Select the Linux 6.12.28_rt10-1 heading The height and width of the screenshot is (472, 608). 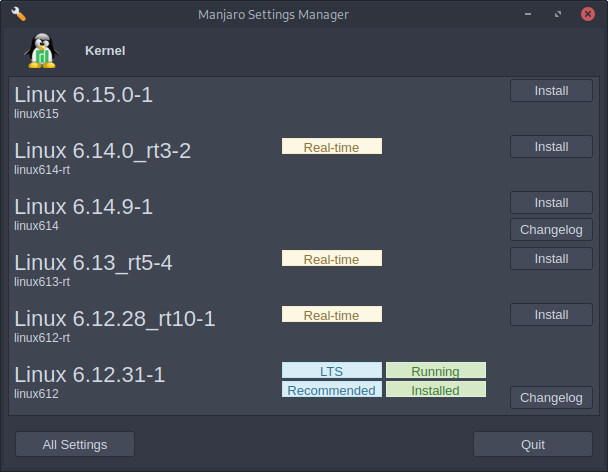click(x=114, y=319)
